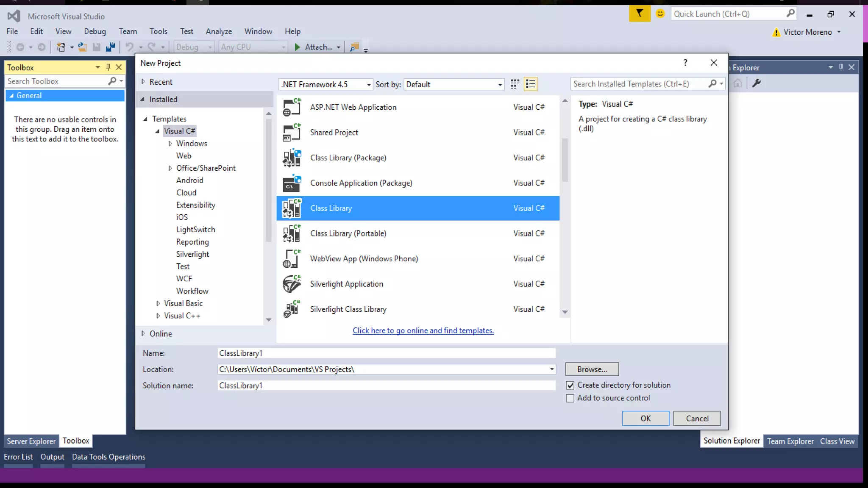The image size is (868, 488).
Task: Switch to the Server Explorer tab
Action: [31, 441]
